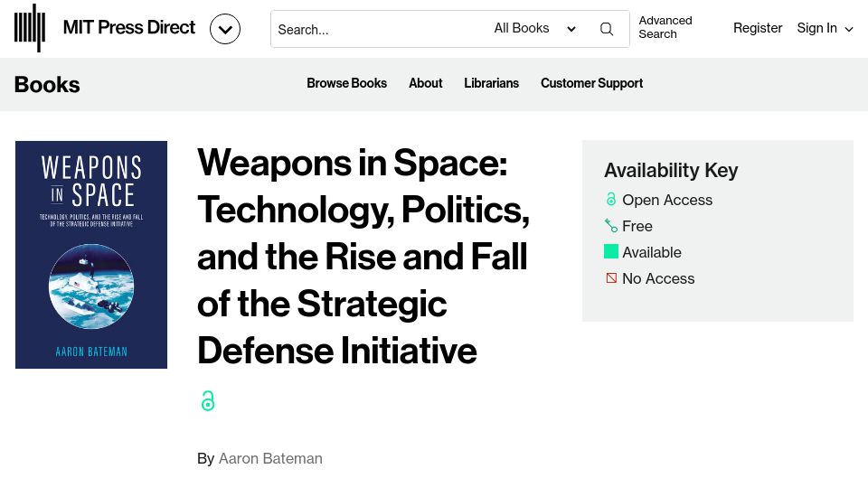Open the Customer Support menu item

591,83
